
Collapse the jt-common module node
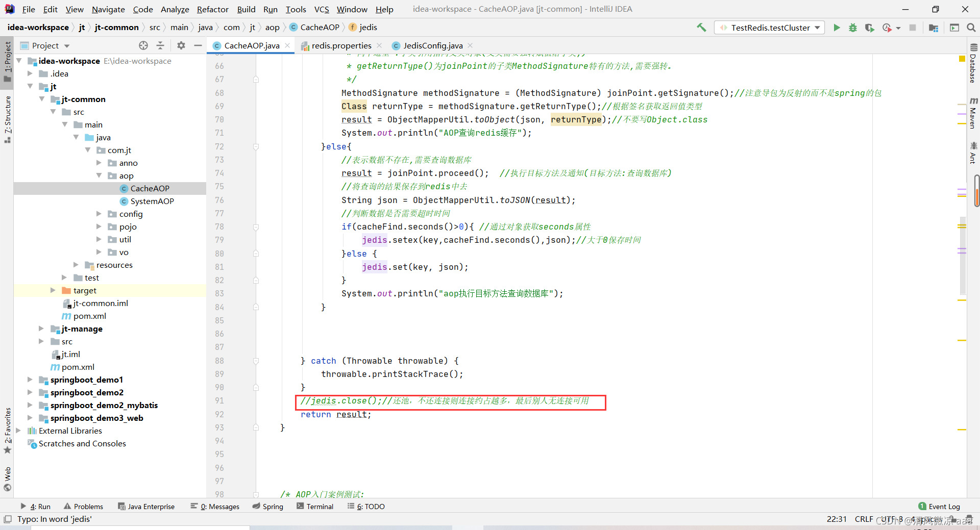pos(42,99)
